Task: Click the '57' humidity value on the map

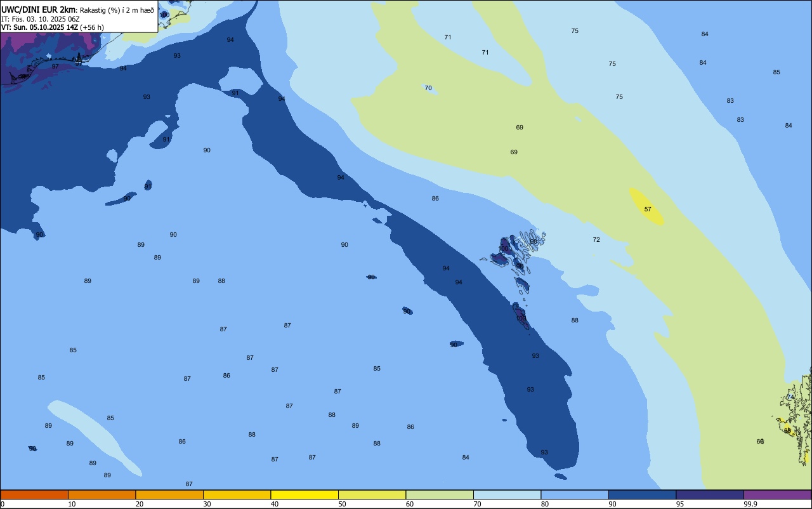Action: click(648, 209)
